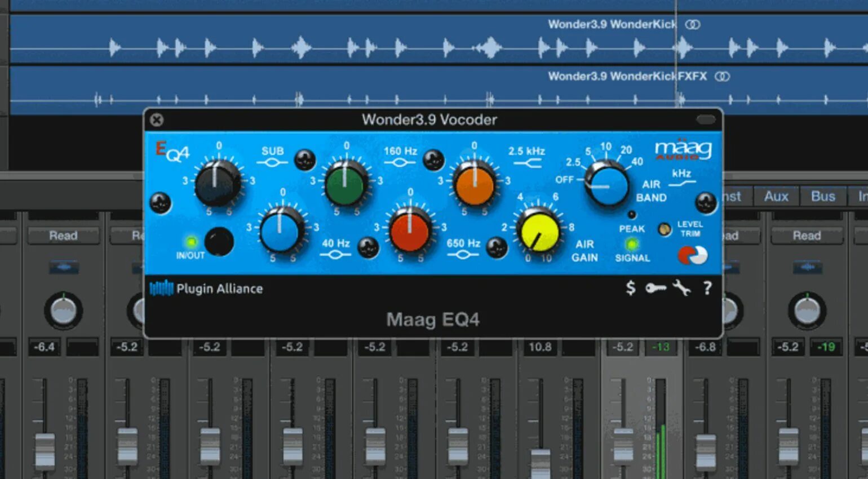Click the PEAK indicator LED

point(632,214)
